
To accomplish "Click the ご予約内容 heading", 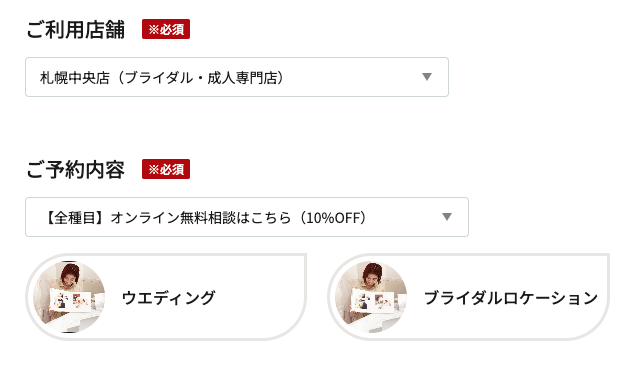I will pyautogui.click(x=76, y=170).
